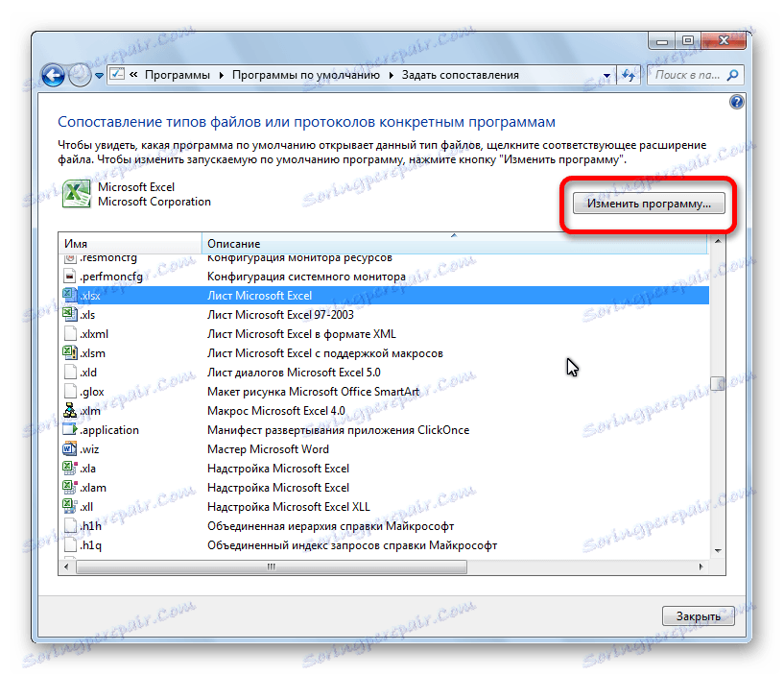Select Макрос Microsoft Excel 4.0 row
Viewport: 784px width, 675px height.
[276, 411]
